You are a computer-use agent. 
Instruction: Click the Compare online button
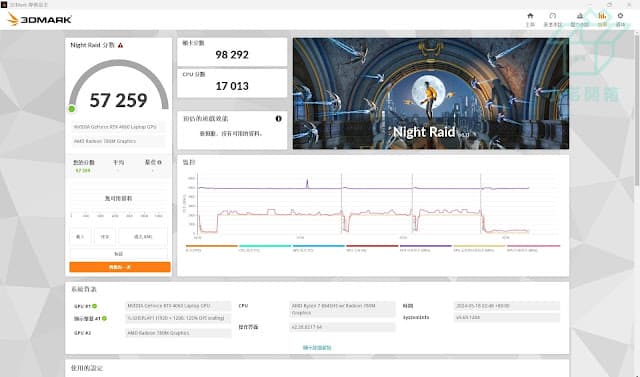[143, 237]
